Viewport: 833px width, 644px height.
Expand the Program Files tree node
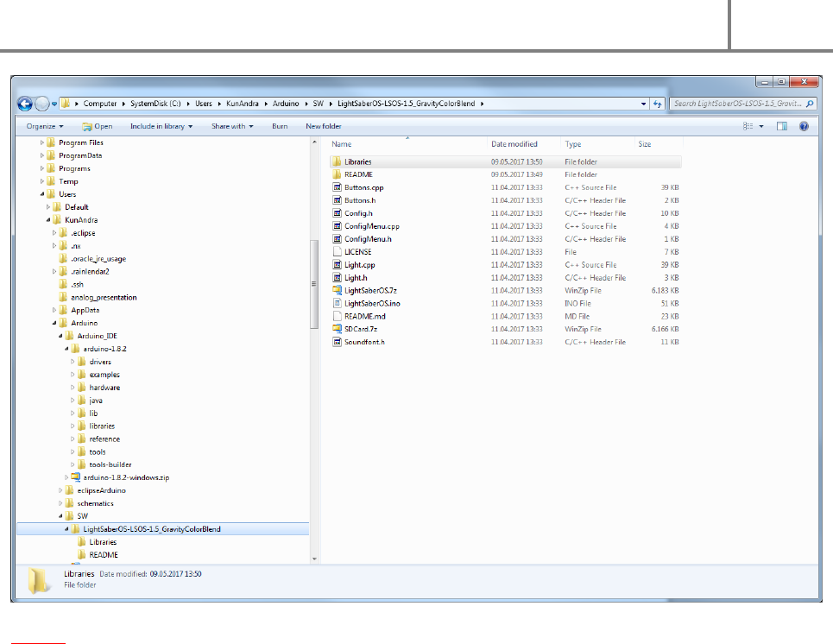click(x=42, y=142)
